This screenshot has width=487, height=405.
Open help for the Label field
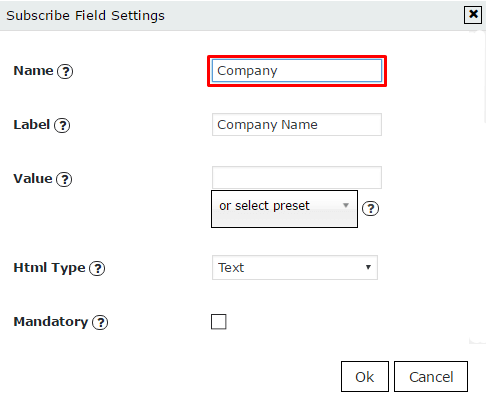62,125
